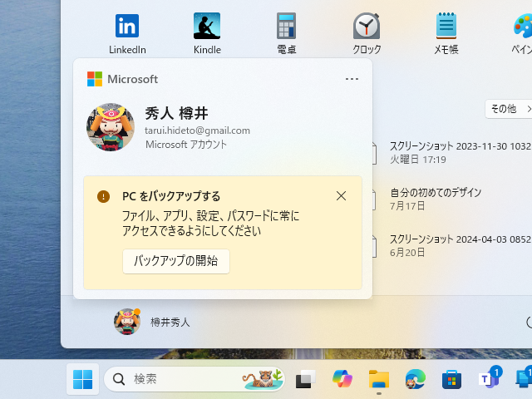
Task: Open the 電卓 calculator app
Action: click(286, 33)
